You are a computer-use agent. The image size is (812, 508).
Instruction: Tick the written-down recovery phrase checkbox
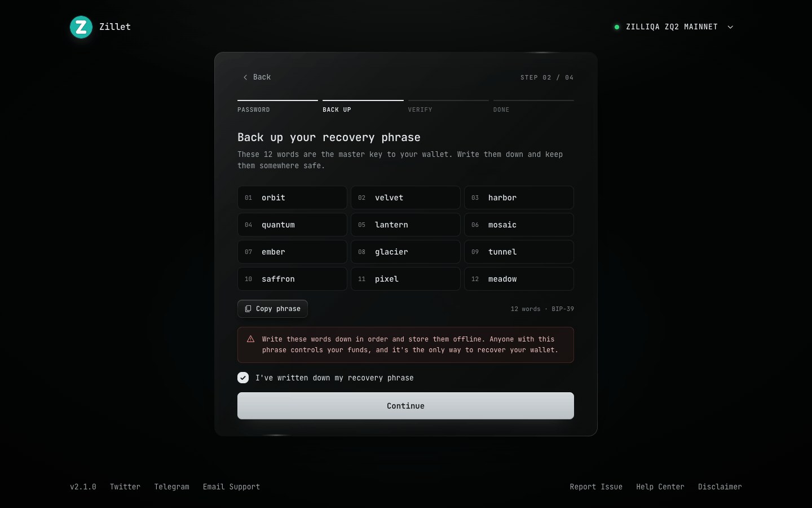click(243, 378)
